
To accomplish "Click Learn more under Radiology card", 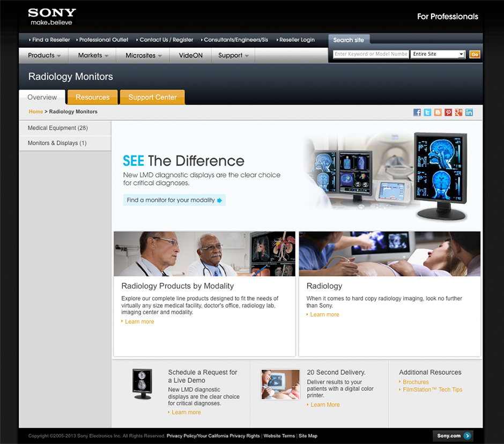I will [x=324, y=314].
